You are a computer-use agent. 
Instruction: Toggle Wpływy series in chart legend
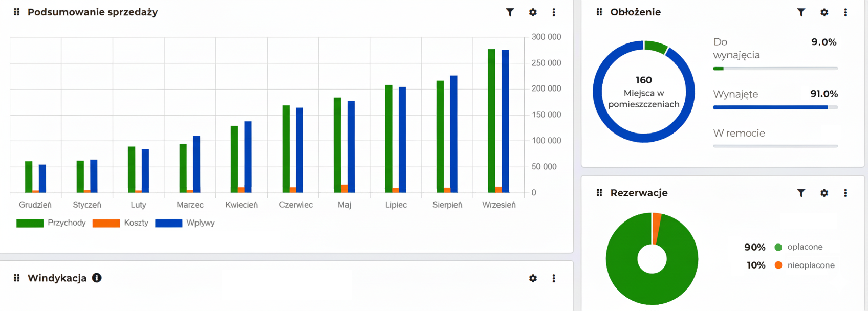(185, 223)
